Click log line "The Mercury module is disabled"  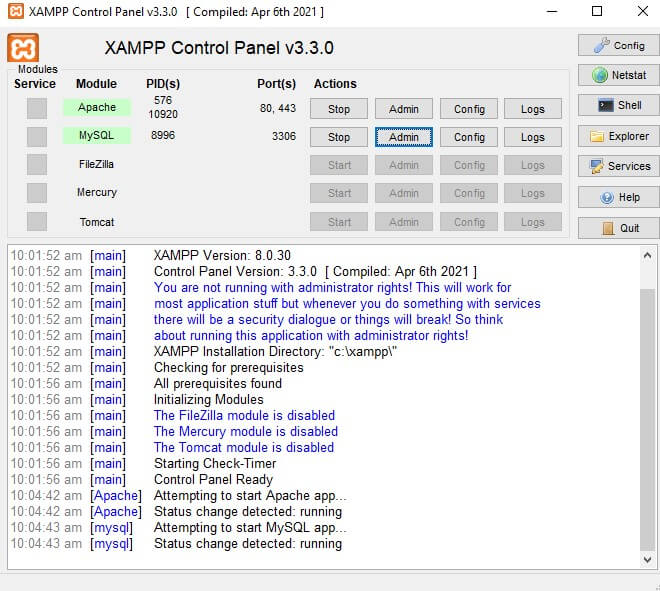pos(246,431)
